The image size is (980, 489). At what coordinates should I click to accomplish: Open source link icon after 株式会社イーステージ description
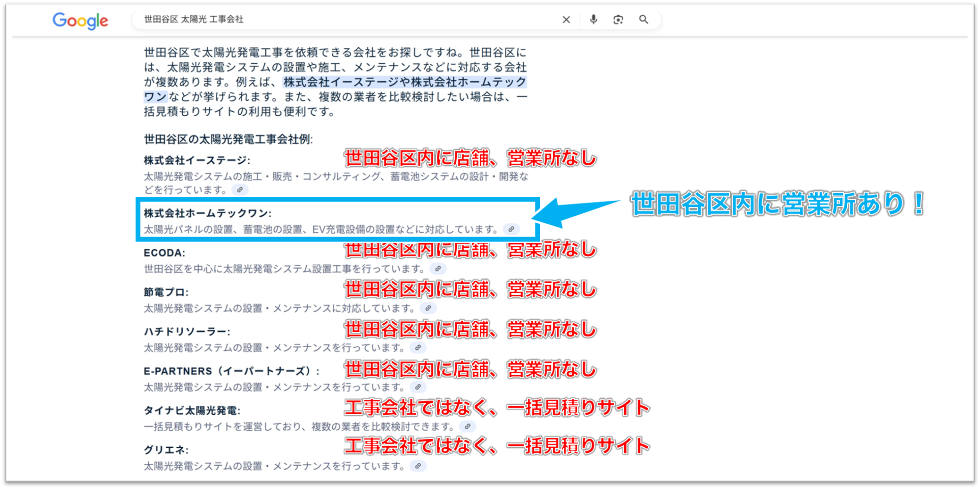pos(240,190)
